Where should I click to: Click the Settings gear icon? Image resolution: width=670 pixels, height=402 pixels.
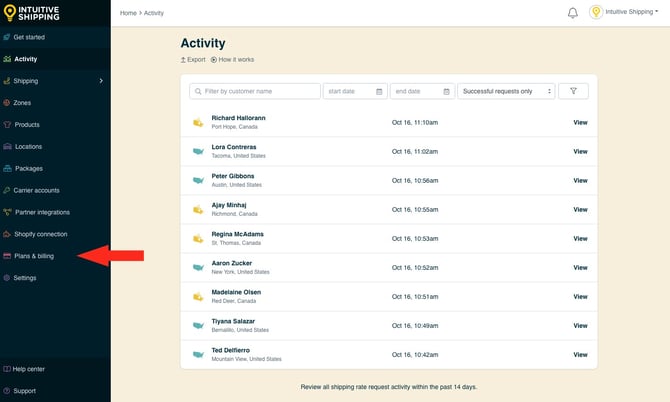click(x=6, y=278)
